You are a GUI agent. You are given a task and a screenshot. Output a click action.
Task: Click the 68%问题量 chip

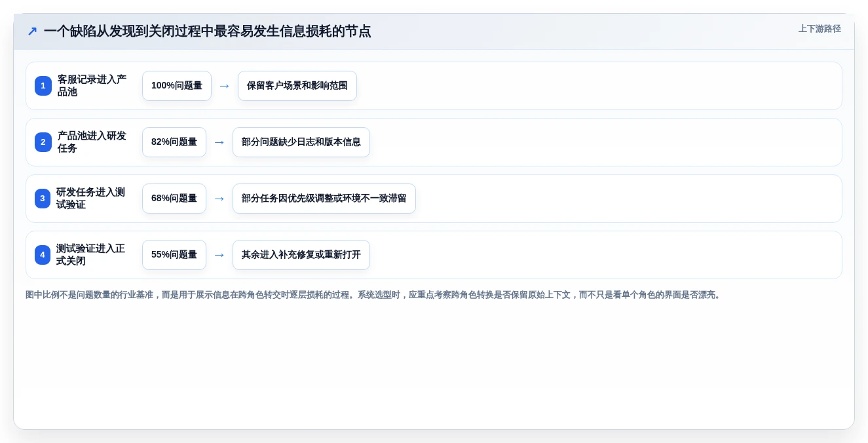click(174, 199)
